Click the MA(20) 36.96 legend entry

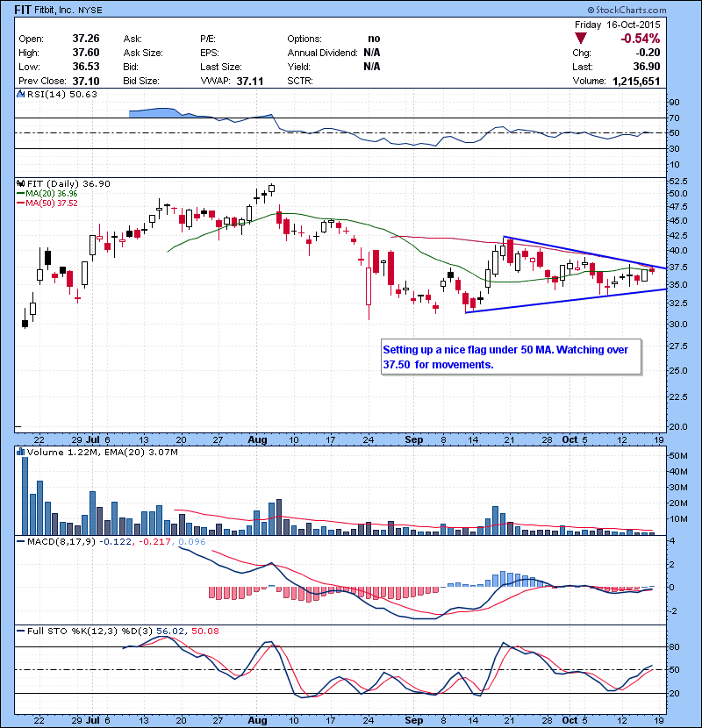tap(47, 194)
